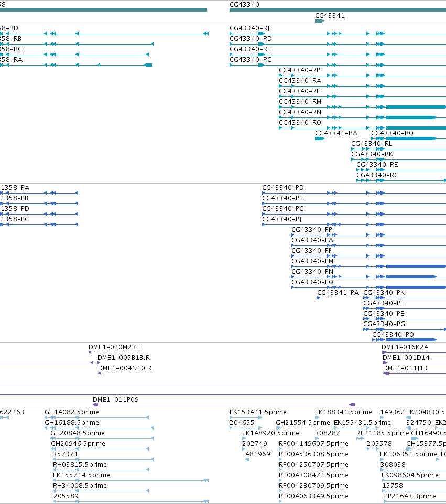Select protein CG43340-PE label
Viewport: 446px width, 504px height.
pyautogui.click(x=384, y=314)
